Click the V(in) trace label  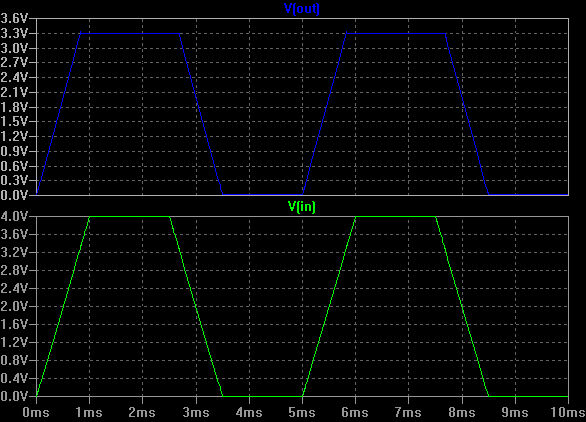302,206
